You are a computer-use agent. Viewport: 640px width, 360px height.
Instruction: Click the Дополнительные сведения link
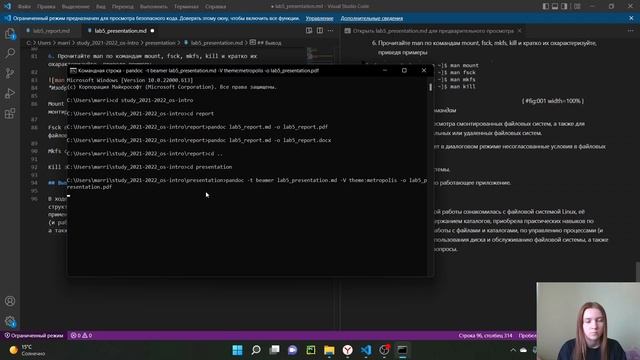372,18
